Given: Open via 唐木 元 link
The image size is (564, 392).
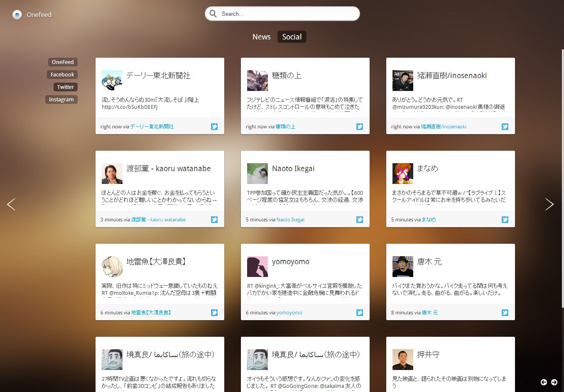Looking at the screenshot, I should pyautogui.click(x=430, y=313).
